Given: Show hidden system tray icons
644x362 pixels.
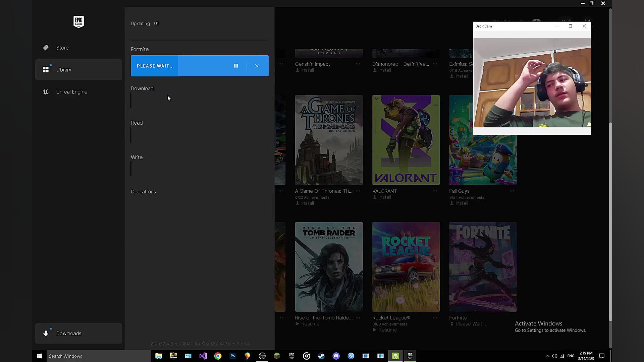Looking at the screenshot, I should pos(547,356).
